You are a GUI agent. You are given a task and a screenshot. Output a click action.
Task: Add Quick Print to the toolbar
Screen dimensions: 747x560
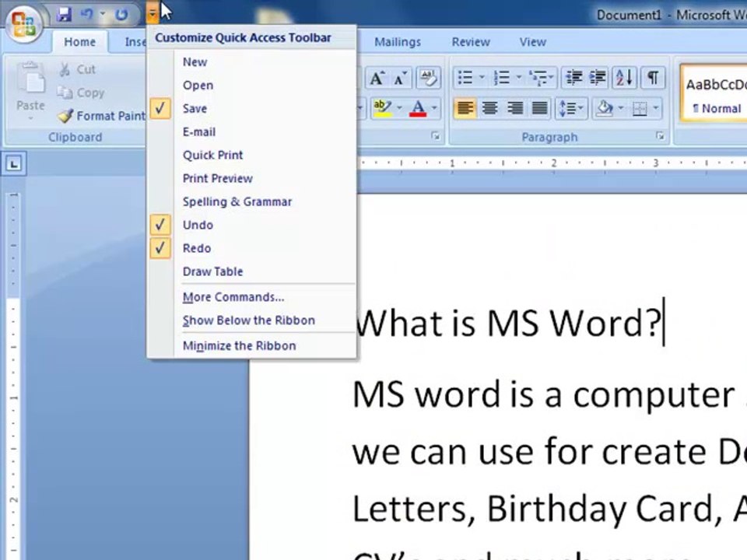click(x=251, y=156)
